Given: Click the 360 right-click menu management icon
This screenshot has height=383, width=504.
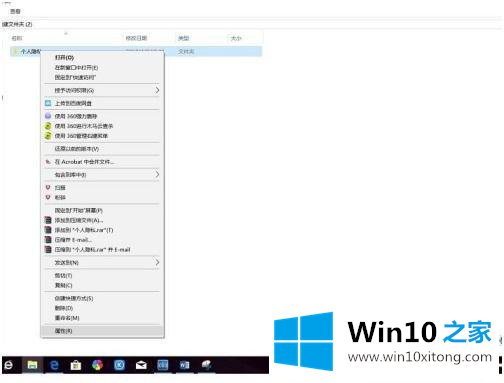Looking at the screenshot, I should (x=48, y=136).
